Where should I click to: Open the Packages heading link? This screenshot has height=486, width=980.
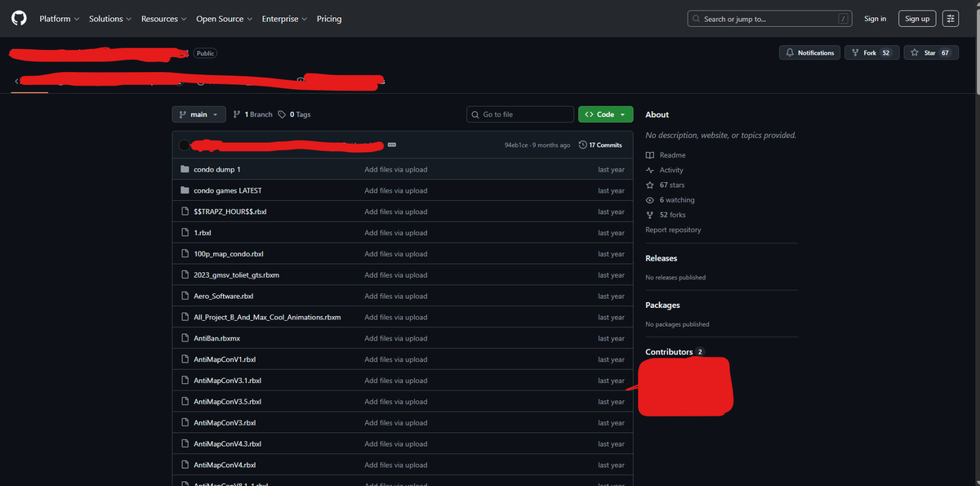(x=662, y=305)
